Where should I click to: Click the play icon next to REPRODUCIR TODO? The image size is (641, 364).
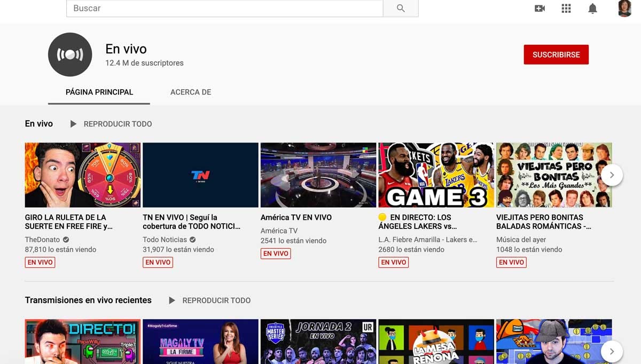(73, 124)
